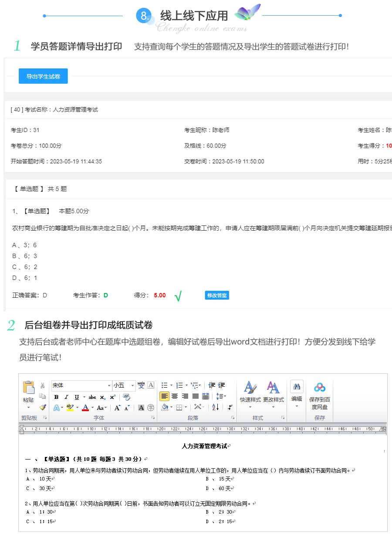Viewport: 392px width, 538px height.
Task: Toggle Italic formatting
Action: coord(66,397)
